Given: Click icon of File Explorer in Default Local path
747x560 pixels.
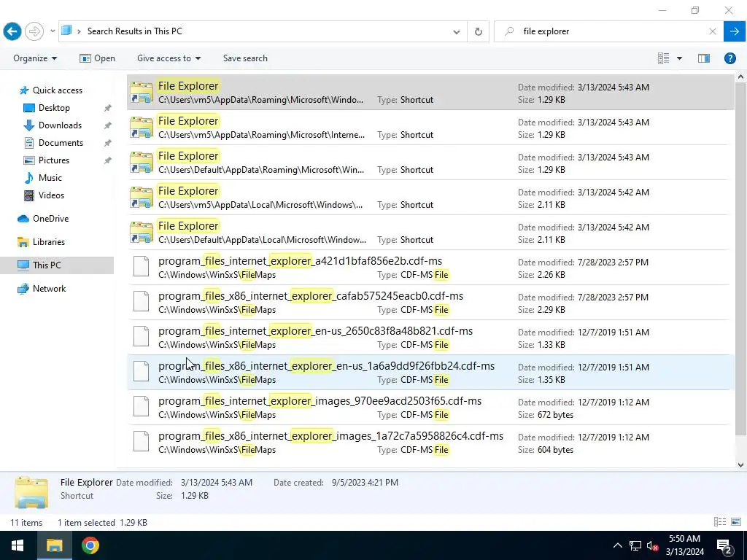Looking at the screenshot, I should (x=142, y=233).
